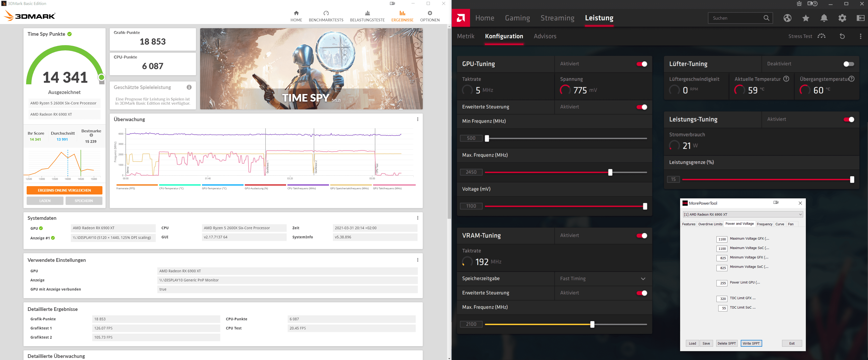Image resolution: width=868 pixels, height=360 pixels.
Task: Click the info icon under Bestmarke
Action: (91, 135)
